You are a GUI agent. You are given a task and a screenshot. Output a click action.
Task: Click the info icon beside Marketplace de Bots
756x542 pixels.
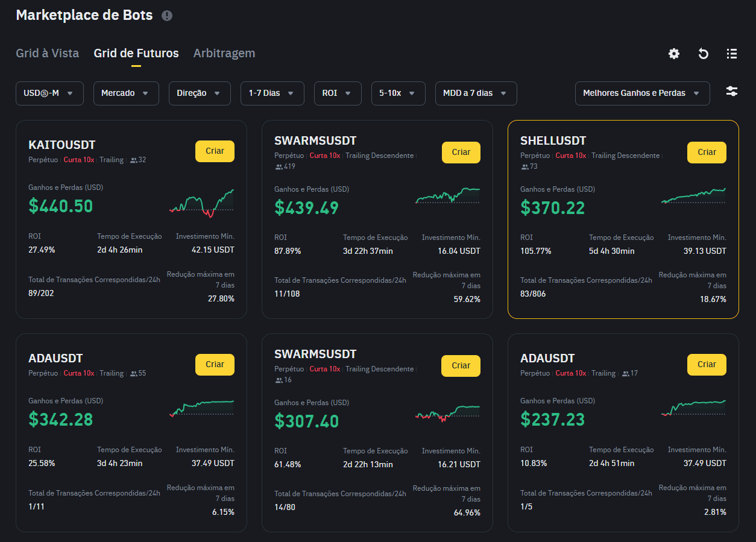point(167,16)
